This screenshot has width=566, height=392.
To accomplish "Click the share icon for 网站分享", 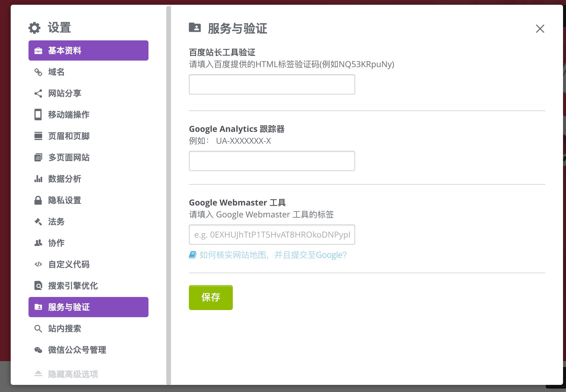I will coord(38,94).
